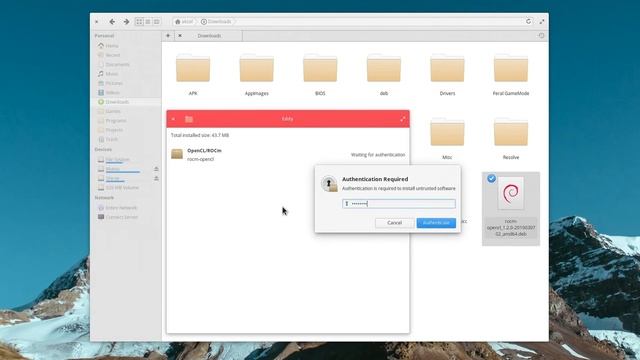Select the Downloads tab
Screen dimensions: 640x360
coord(209,36)
